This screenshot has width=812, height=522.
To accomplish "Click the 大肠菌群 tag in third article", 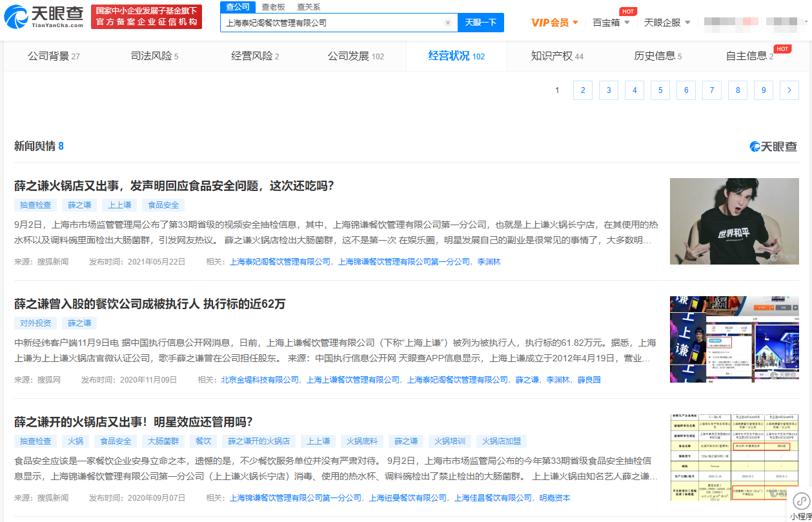I will point(163,441).
